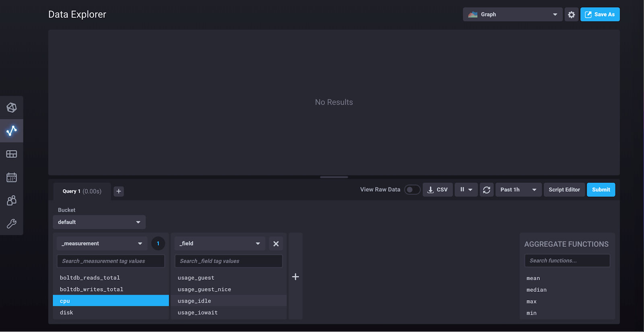
Task: Click the Save As button
Action: coord(600,14)
